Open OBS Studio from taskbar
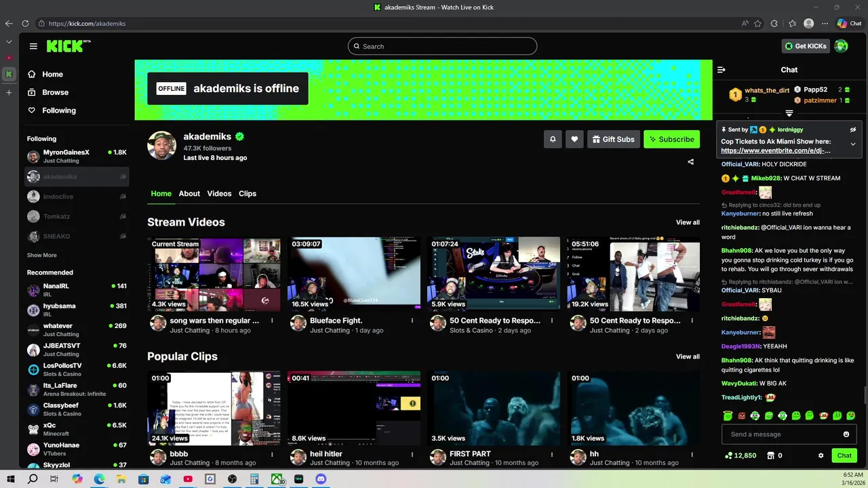Screen dimensions: 868x488 click(232, 479)
